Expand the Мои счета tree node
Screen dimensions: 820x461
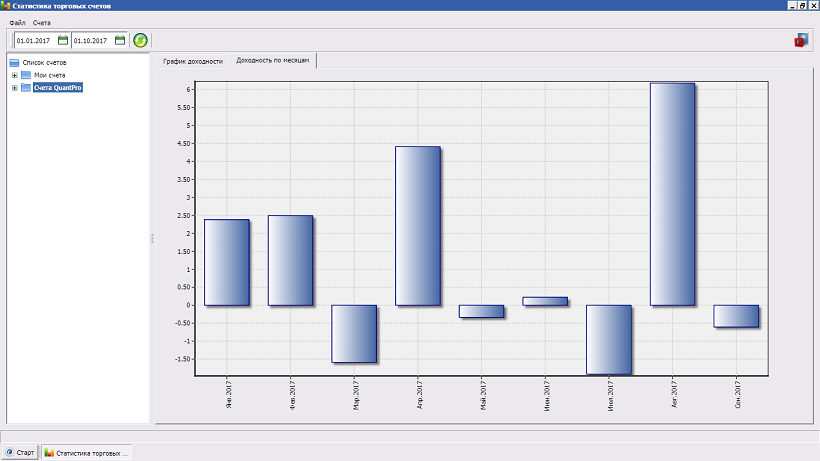tap(14, 75)
